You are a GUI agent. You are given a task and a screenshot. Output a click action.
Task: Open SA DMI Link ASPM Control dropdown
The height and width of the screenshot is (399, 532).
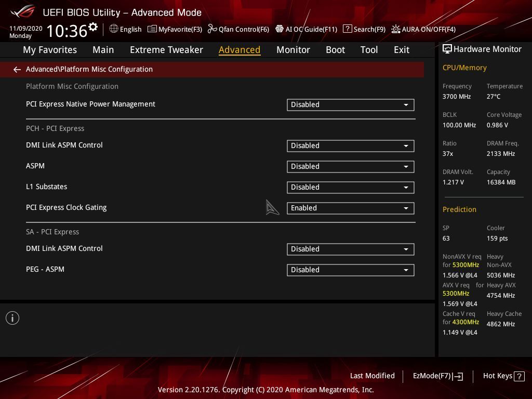pyautogui.click(x=351, y=249)
